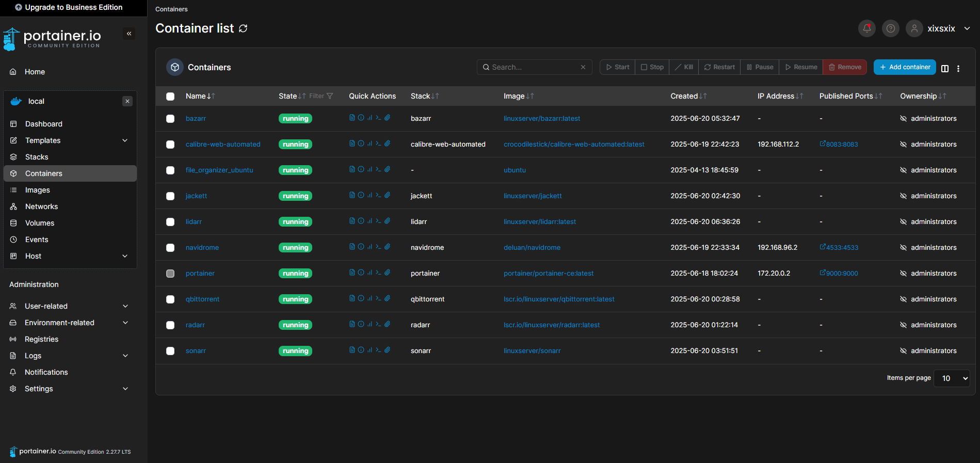The height and width of the screenshot is (463, 980).
Task: Select the jackett container checkbox
Action: click(x=170, y=196)
